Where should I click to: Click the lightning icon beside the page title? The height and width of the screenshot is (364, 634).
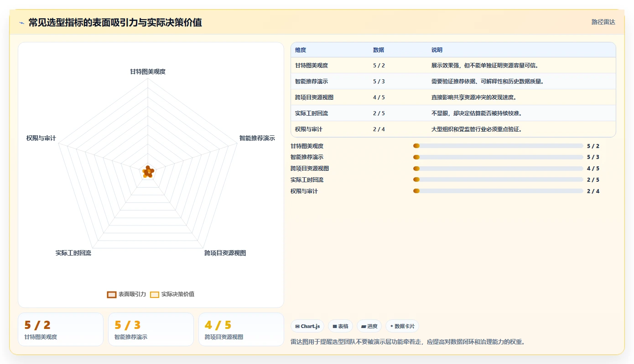tap(22, 22)
